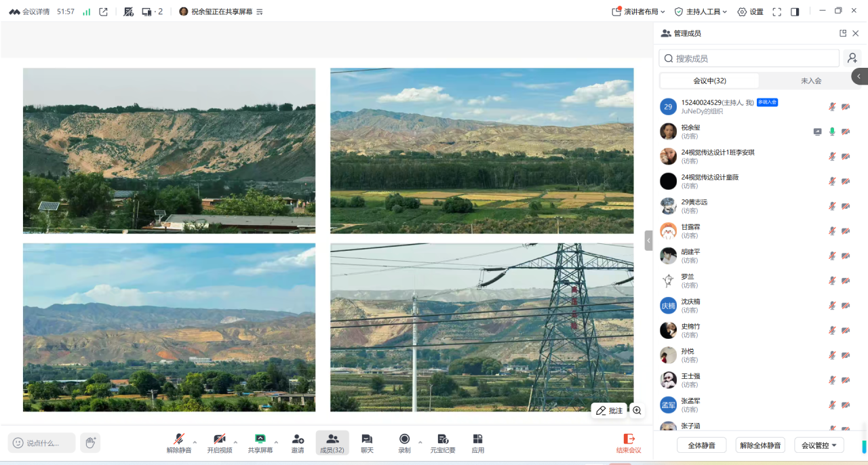Click the 搜索成员 search field

click(749, 58)
